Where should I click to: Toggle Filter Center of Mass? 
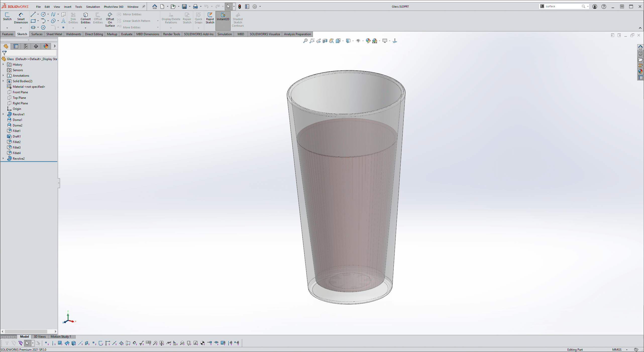203,343
